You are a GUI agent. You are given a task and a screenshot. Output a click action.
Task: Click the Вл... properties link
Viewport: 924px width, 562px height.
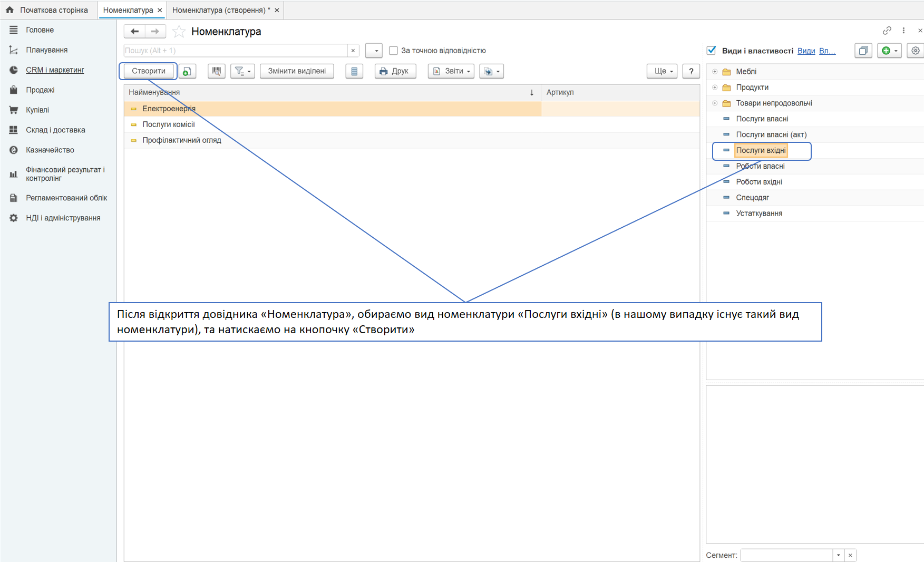[x=827, y=51]
